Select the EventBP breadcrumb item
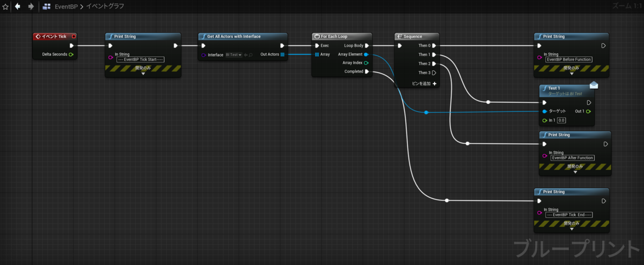 pos(67,6)
